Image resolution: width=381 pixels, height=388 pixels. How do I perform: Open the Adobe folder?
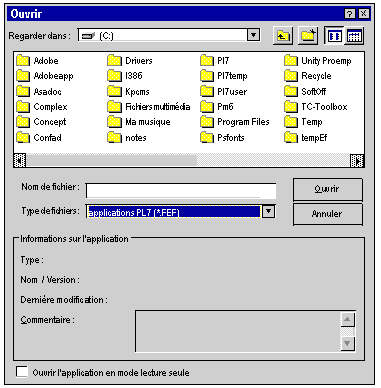[x=38, y=61]
